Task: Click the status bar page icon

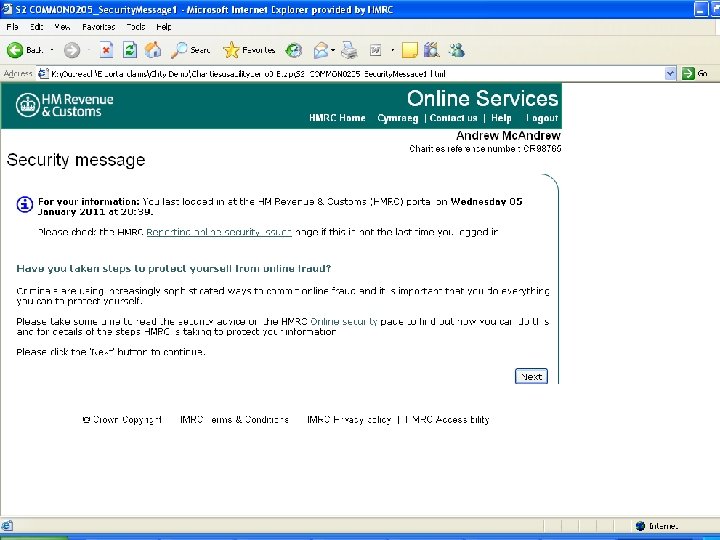Action: [7, 526]
